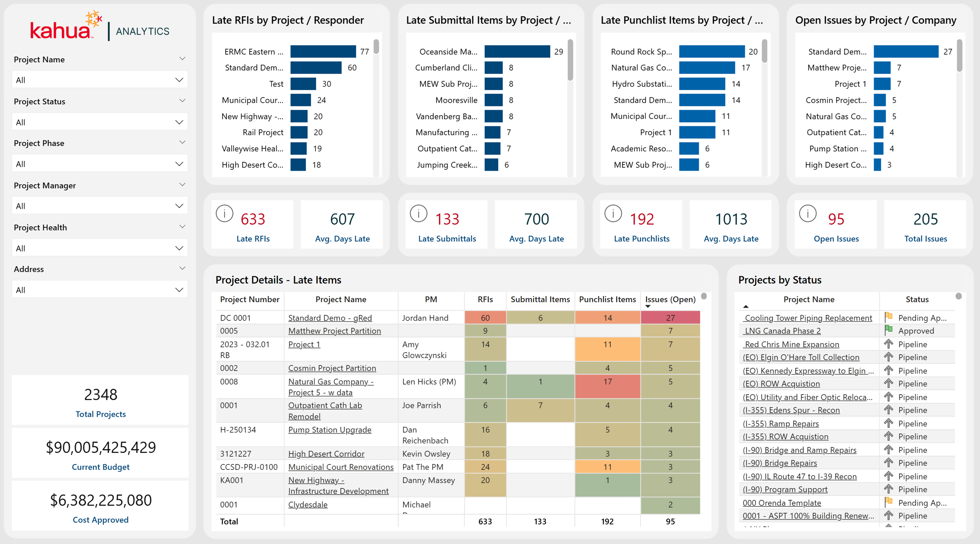The height and width of the screenshot is (544, 980).
Task: Sort by the Issues (Open) column header
Action: (x=670, y=299)
